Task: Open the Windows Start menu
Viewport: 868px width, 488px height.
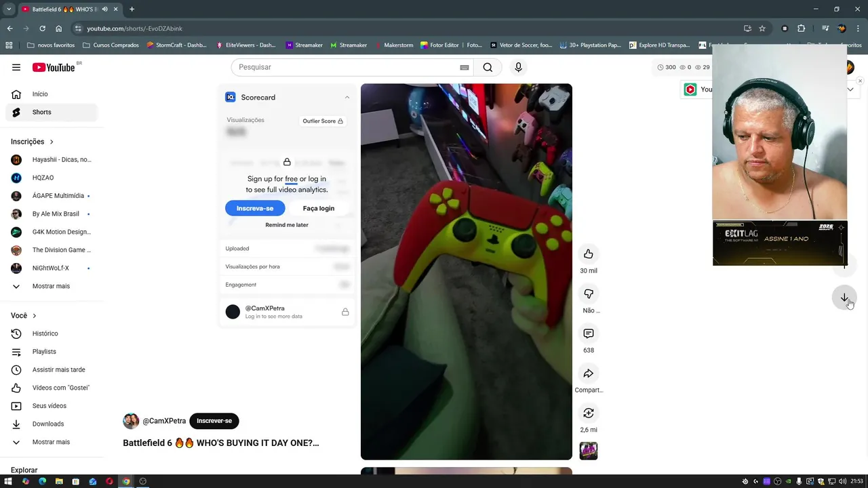Action: point(8,481)
